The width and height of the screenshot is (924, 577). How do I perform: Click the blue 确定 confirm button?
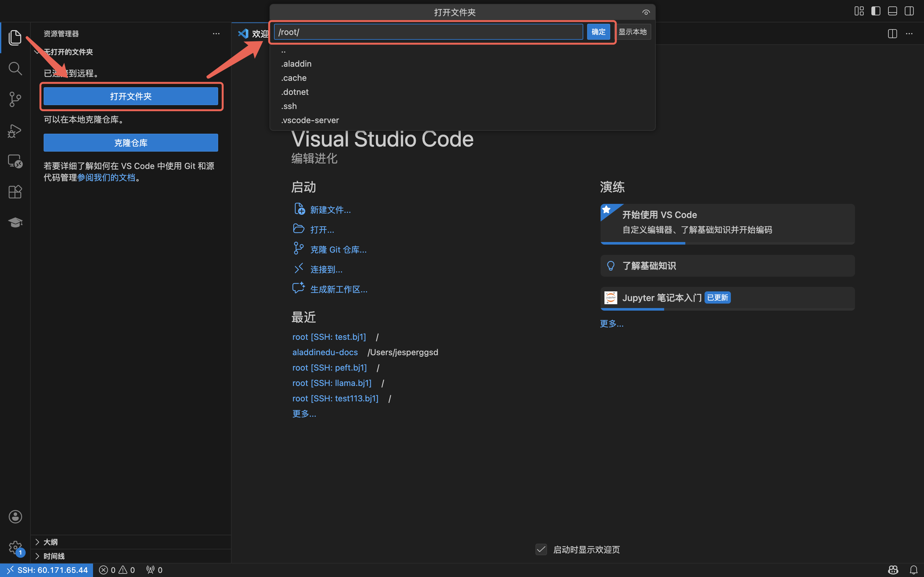click(x=598, y=32)
